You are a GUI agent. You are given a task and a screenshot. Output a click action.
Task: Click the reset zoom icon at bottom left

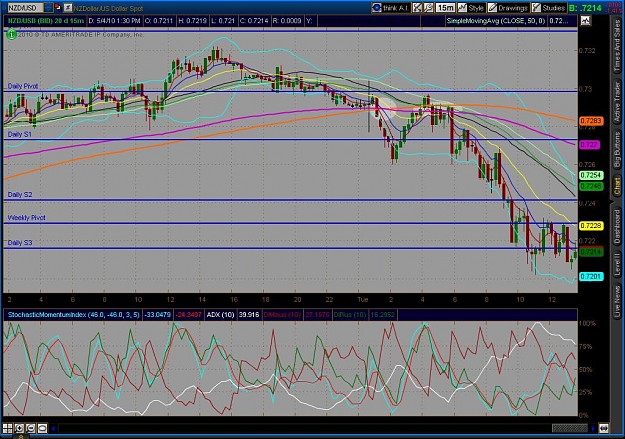click(42, 428)
